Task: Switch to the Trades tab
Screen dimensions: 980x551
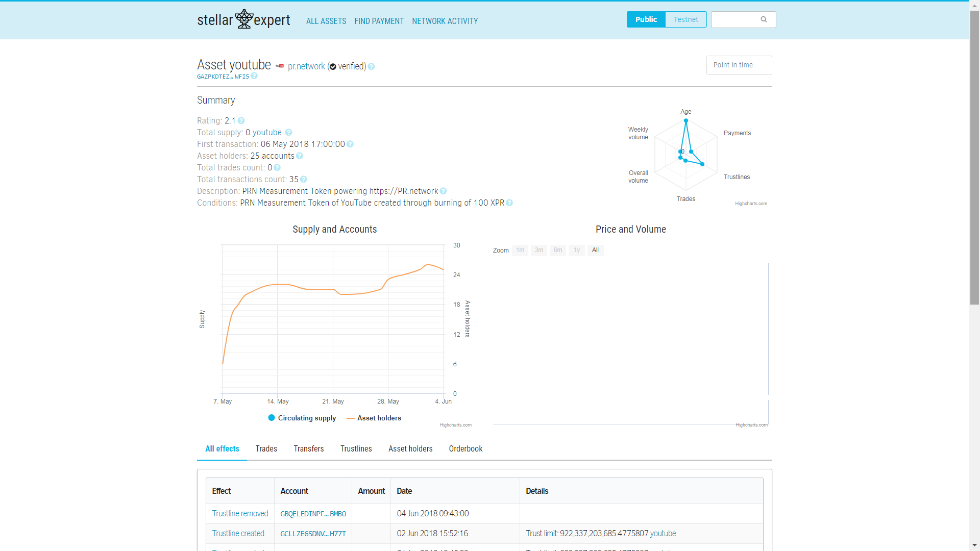Action: click(266, 449)
